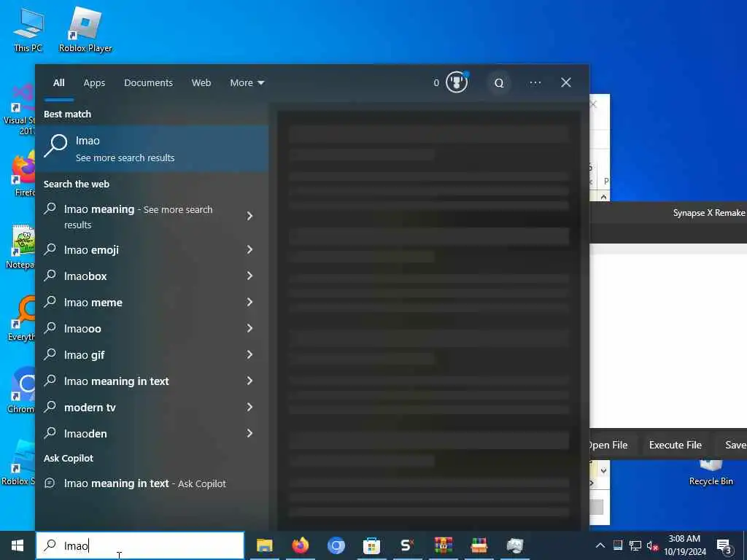
Task: Open This PC desktop icon
Action: click(x=28, y=30)
